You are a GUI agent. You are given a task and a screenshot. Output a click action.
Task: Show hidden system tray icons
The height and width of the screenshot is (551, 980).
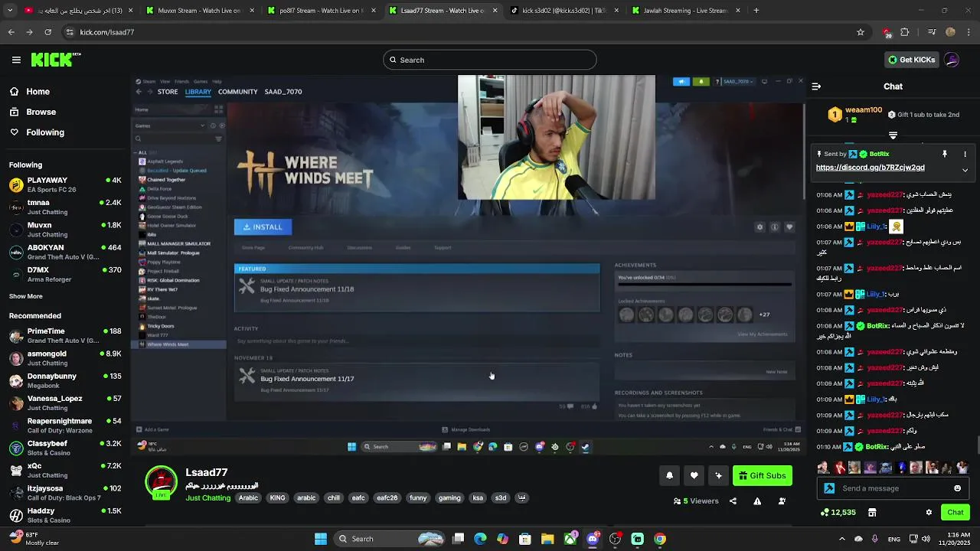pos(841,539)
